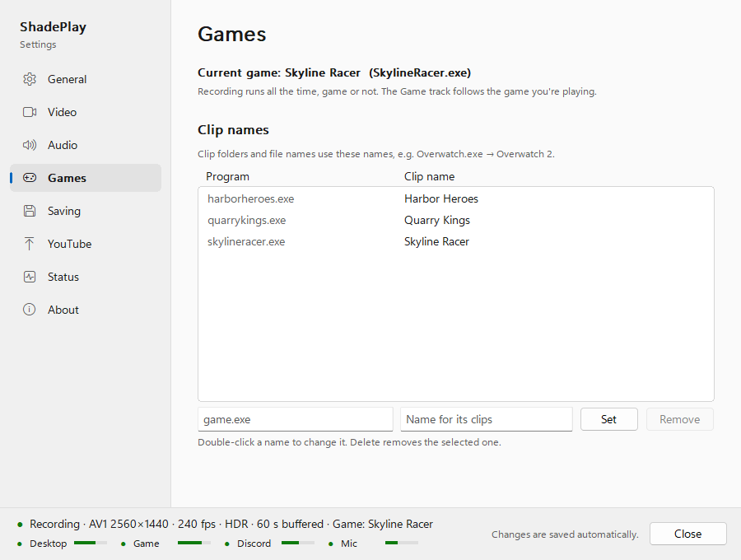The width and height of the screenshot is (741, 560).
Task: Switch to the Audio settings page
Action: click(x=86, y=145)
